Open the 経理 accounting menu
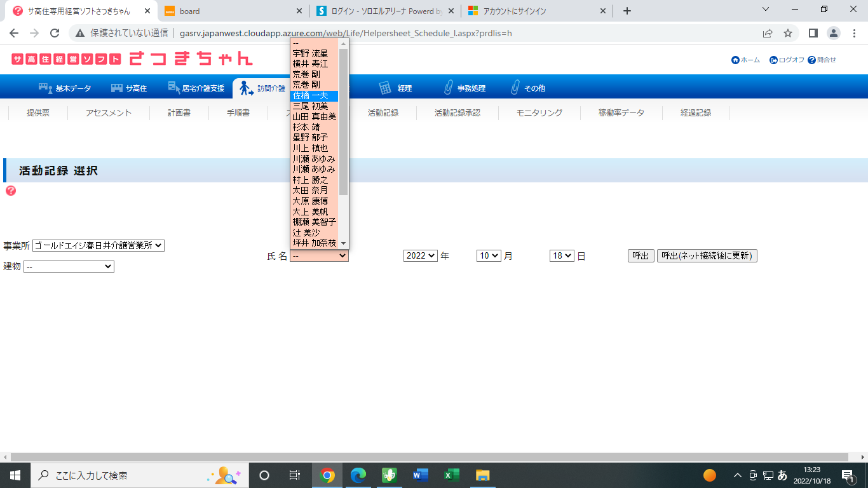The width and height of the screenshot is (868, 488). (395, 88)
